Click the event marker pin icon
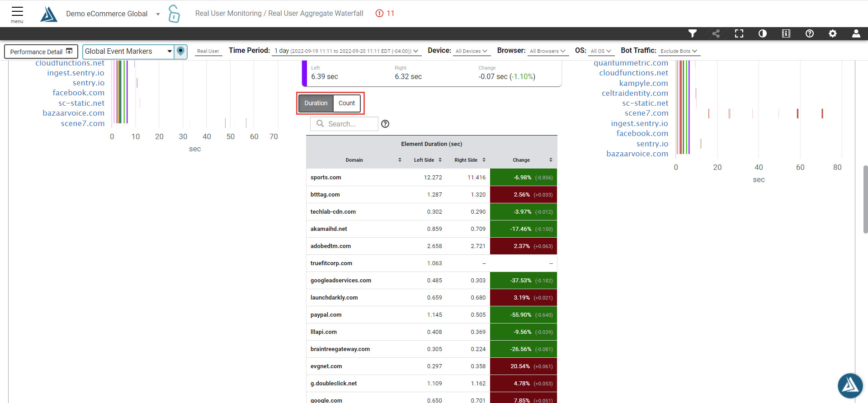Screen dimensions: 868x403 click(181, 51)
